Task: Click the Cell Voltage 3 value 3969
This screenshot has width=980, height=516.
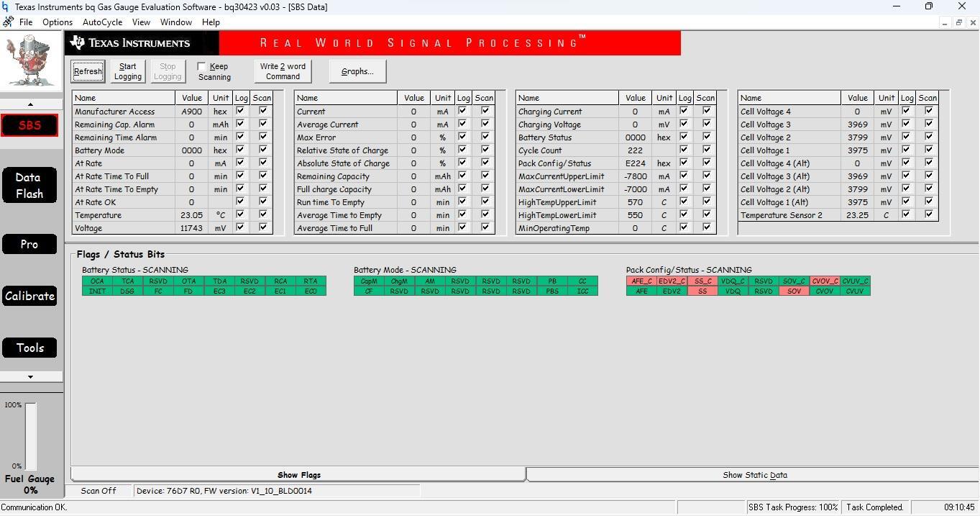Action: tap(857, 125)
